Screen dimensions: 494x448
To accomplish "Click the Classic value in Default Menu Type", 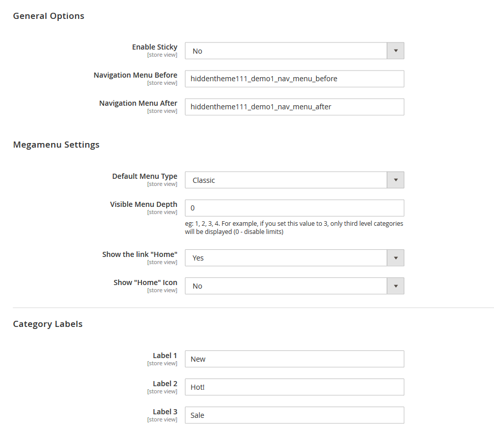I will point(286,180).
